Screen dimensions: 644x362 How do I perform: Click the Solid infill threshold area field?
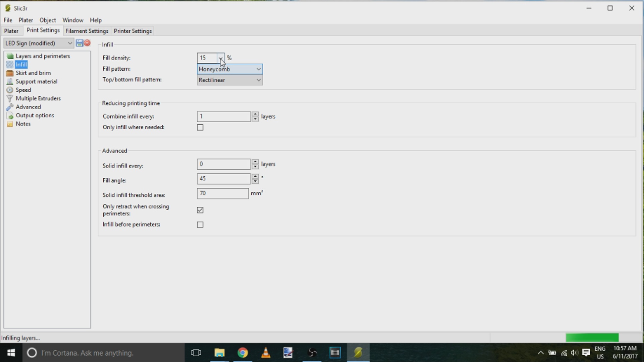click(222, 193)
